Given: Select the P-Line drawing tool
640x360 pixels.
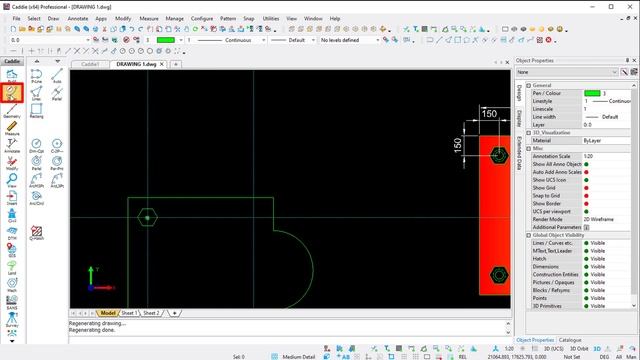Looking at the screenshot, I should [x=36, y=76].
